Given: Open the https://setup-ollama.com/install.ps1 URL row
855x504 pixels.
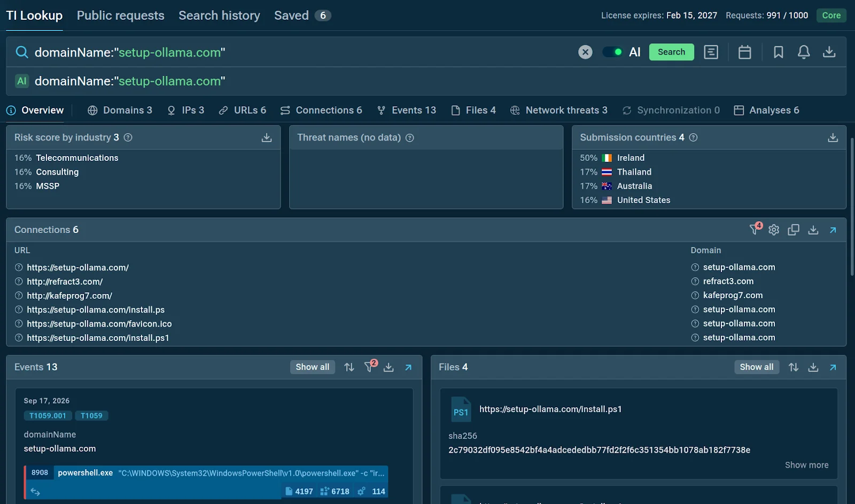Looking at the screenshot, I should 98,338.
